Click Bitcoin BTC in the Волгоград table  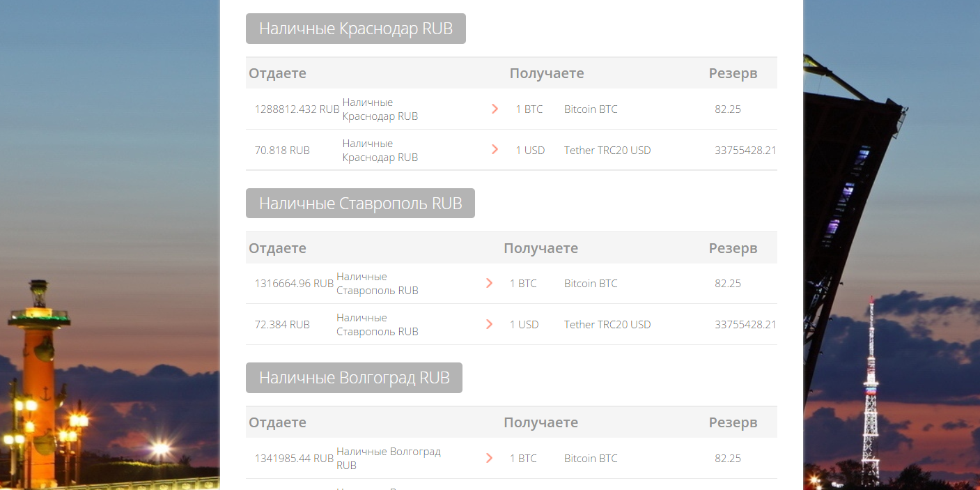[x=591, y=459]
